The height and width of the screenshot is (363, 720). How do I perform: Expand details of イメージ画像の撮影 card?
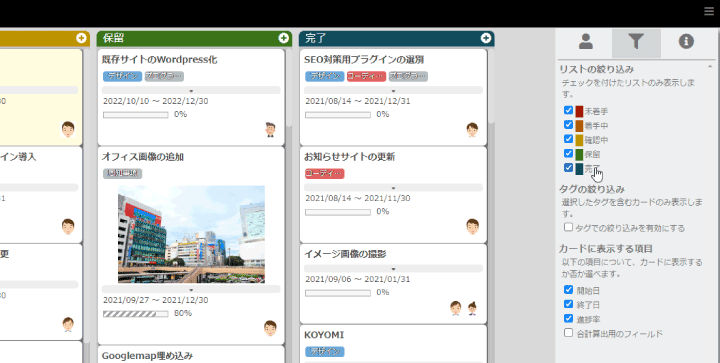(x=393, y=268)
